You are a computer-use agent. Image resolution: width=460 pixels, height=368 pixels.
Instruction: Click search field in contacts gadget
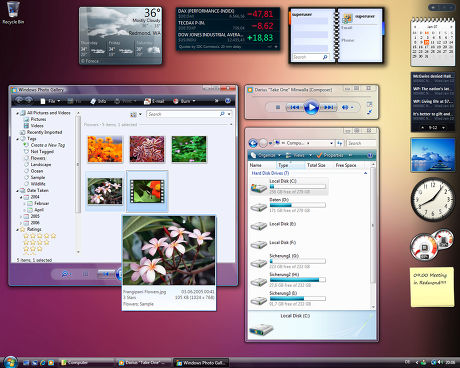tap(310, 57)
